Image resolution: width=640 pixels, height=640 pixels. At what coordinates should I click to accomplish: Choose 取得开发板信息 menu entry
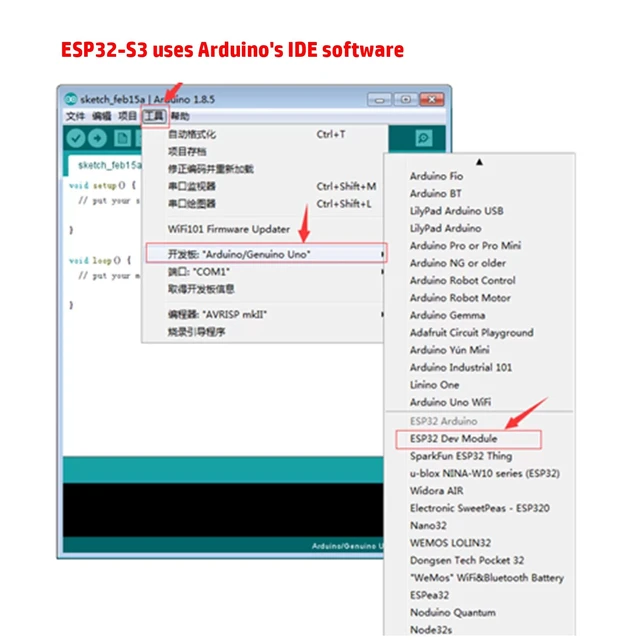263,289
